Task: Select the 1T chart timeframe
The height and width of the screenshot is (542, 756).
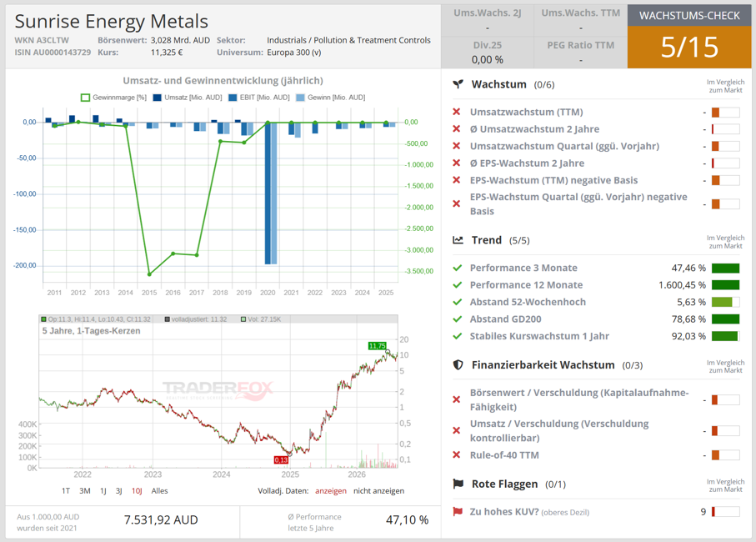Action: coord(66,491)
